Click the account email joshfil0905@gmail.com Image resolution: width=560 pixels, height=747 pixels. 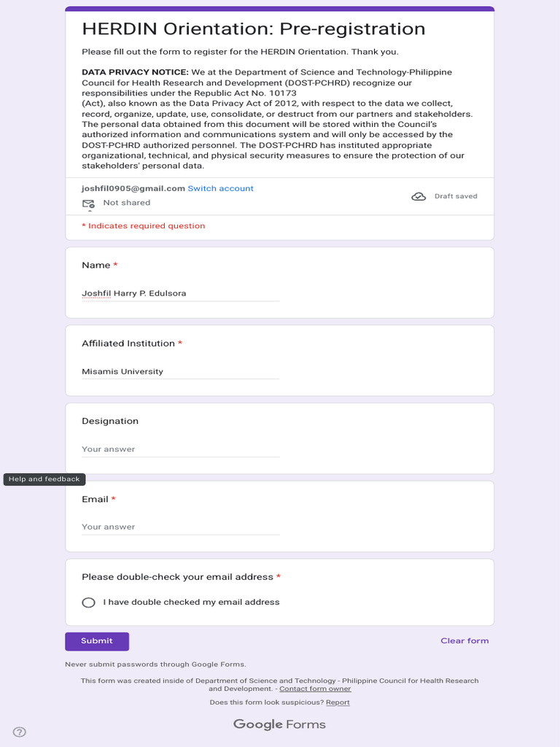[x=133, y=188]
